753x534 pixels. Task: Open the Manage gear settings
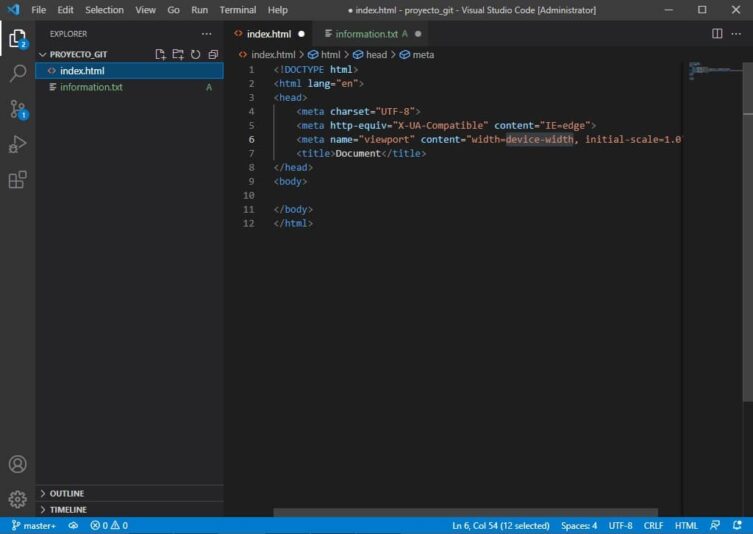tap(17, 498)
